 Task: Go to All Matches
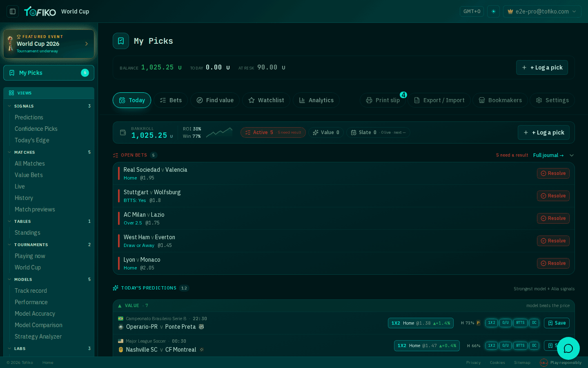(30, 164)
